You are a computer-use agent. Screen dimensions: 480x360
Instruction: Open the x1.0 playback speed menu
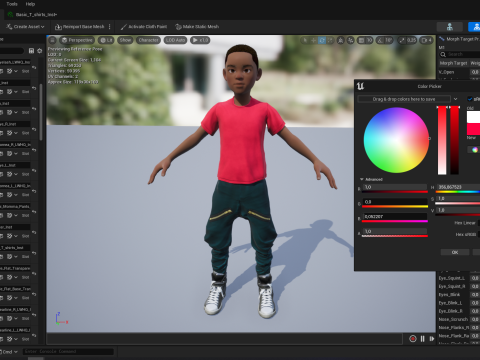[200, 40]
